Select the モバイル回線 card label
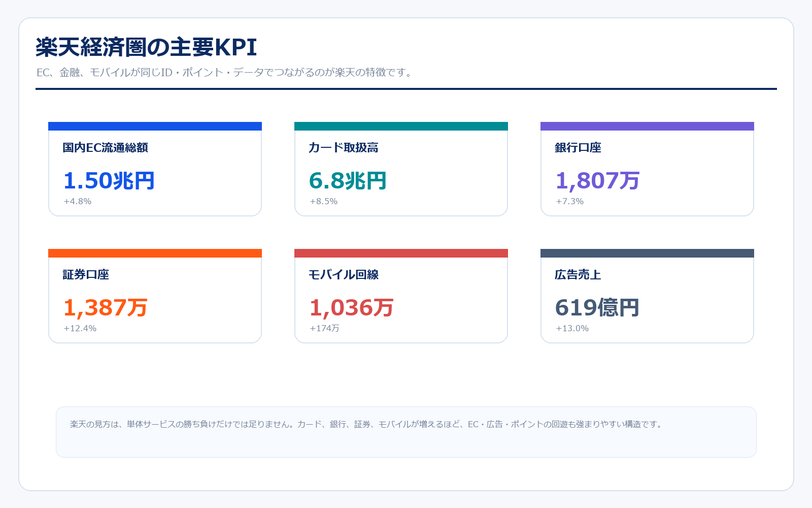The height and width of the screenshot is (508, 812). 344,275
